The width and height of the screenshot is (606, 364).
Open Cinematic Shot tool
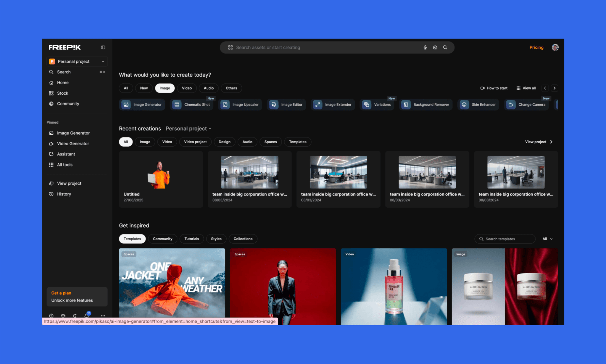192,105
